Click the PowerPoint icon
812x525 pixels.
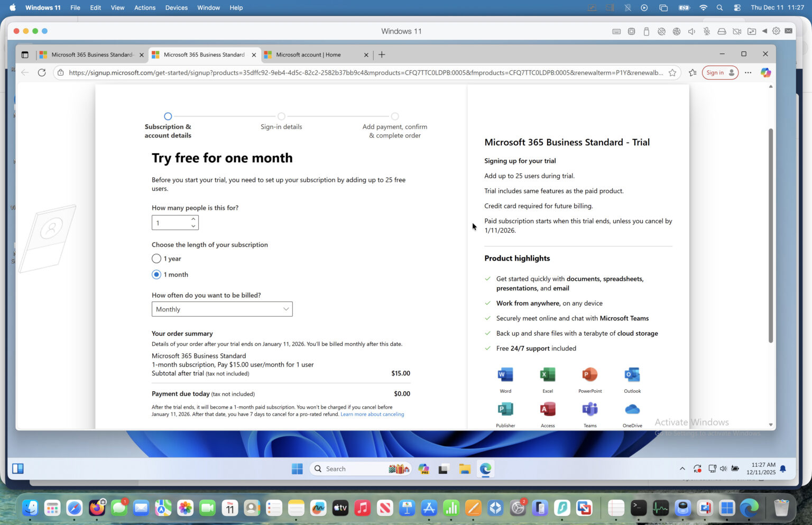pyautogui.click(x=589, y=374)
